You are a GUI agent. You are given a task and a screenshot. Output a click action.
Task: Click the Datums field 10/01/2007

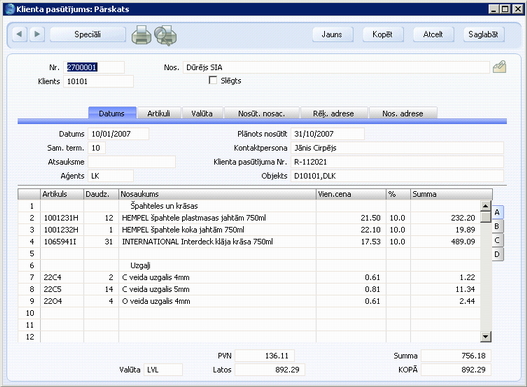pos(118,134)
